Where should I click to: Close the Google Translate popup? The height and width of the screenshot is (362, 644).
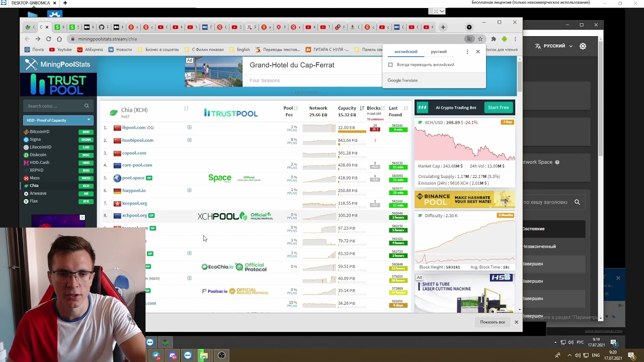478,51
